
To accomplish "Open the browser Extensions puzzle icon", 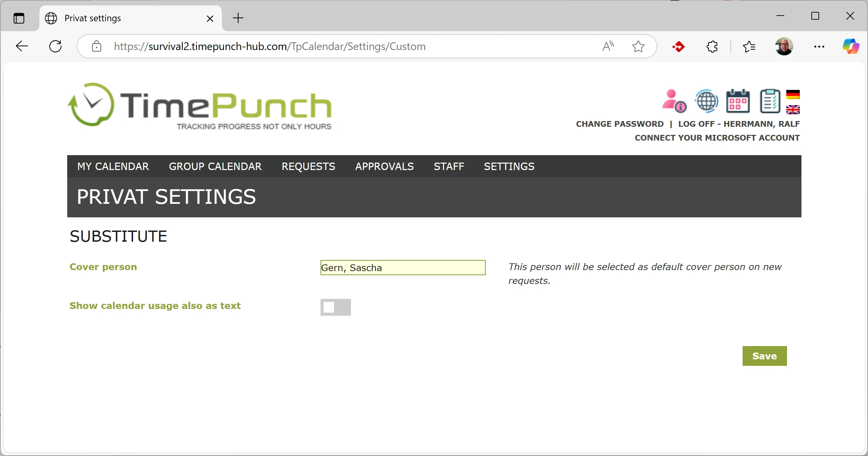I will point(712,47).
